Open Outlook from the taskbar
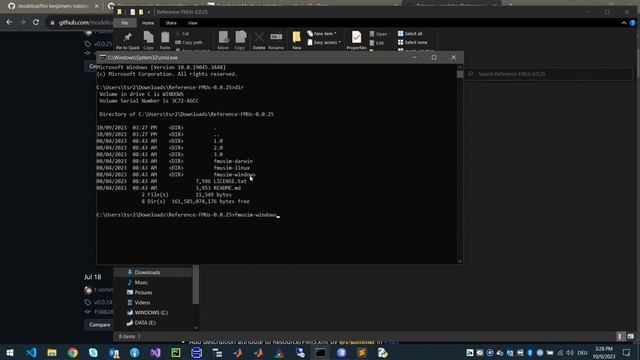Viewport: 640px width, 360px height. (114, 353)
